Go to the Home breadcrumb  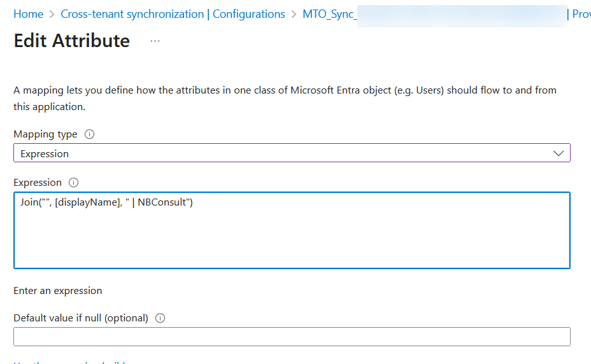[x=29, y=14]
